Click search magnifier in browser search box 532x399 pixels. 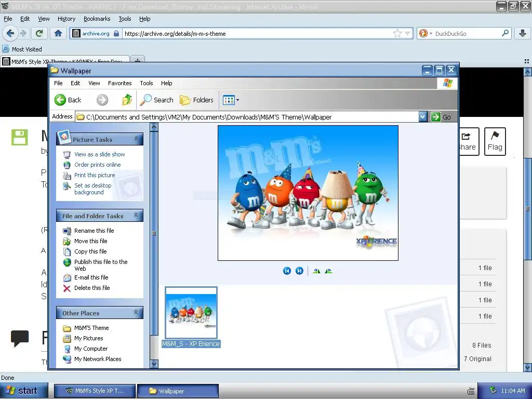point(505,33)
